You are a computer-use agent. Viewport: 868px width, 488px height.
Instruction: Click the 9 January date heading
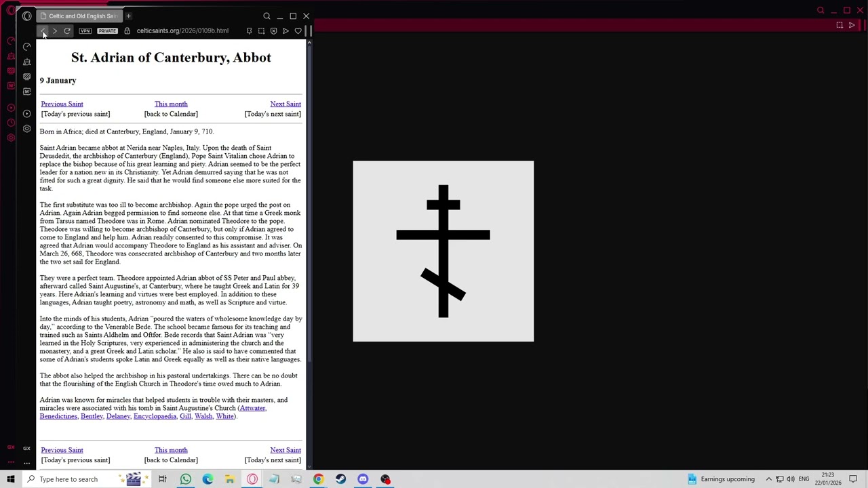[x=58, y=81]
